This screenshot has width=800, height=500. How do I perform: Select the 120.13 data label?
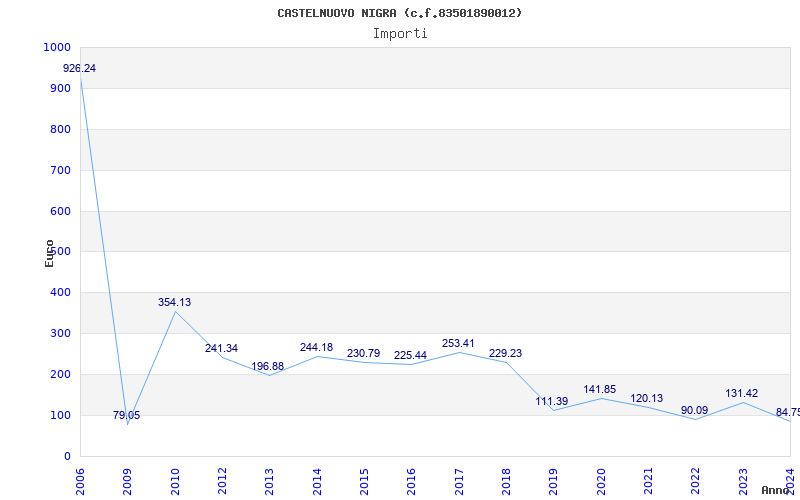[646, 398]
